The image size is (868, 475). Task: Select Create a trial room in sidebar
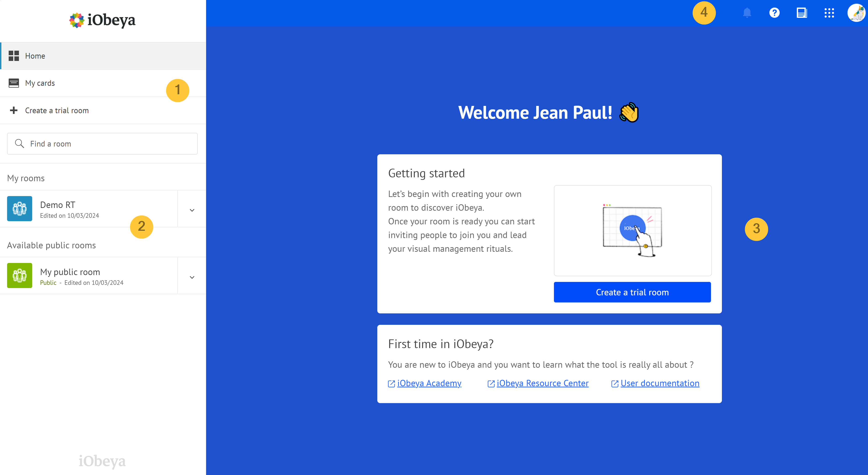[x=103, y=110]
